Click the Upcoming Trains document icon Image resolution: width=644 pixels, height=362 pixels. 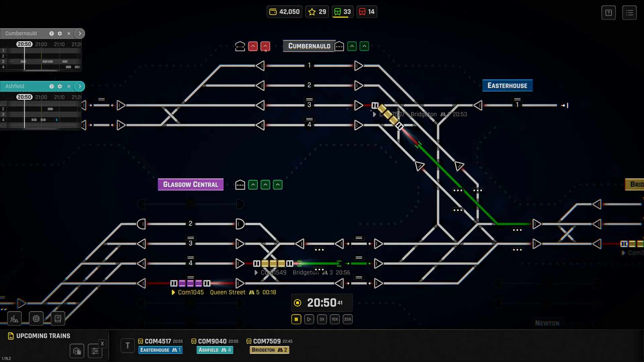click(11, 336)
